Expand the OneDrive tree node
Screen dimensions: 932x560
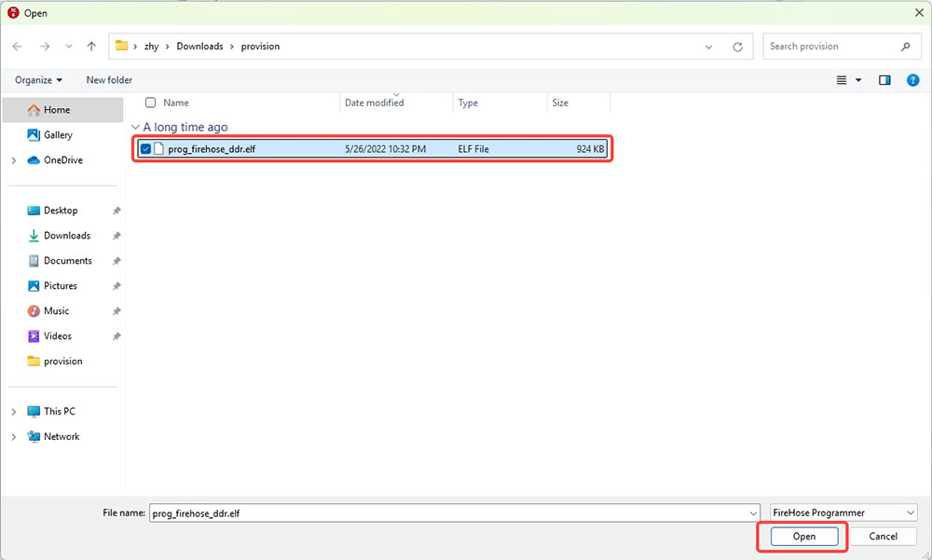14,160
